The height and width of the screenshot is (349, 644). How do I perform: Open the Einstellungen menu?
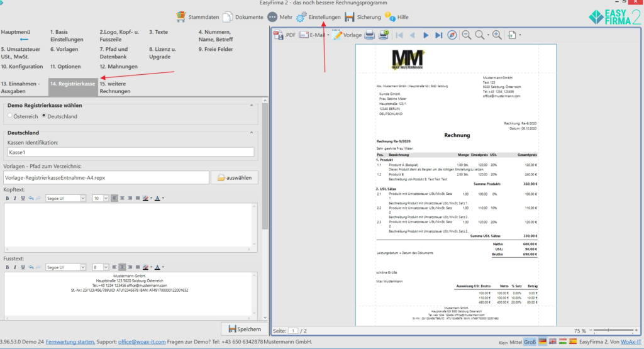(x=318, y=17)
